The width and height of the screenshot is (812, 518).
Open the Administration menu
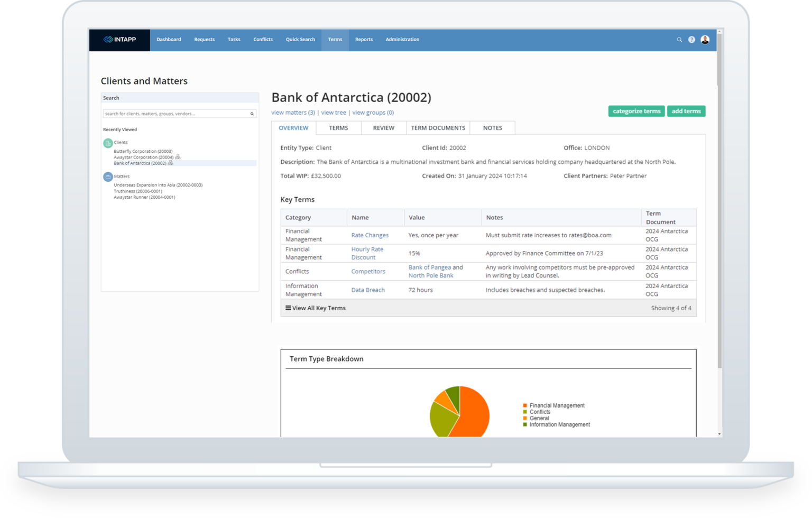[x=402, y=39]
